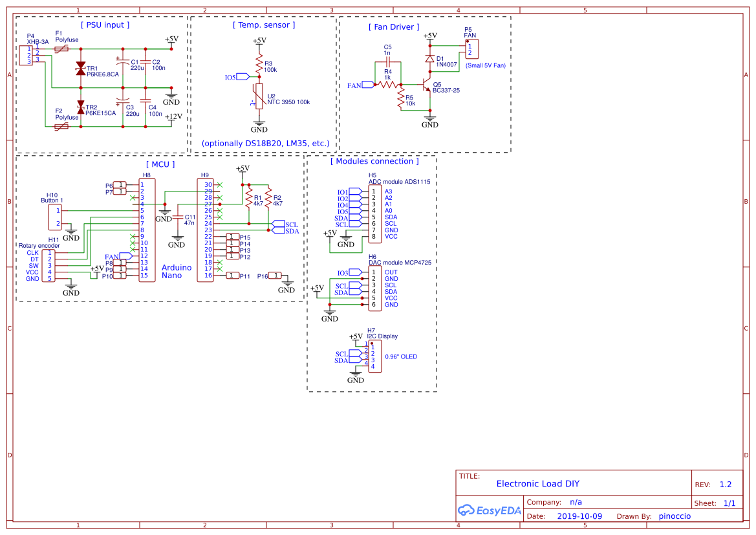This screenshot has width=756, height=535.
Task: Open the title Electronic Load DIY
Action: 537,483
